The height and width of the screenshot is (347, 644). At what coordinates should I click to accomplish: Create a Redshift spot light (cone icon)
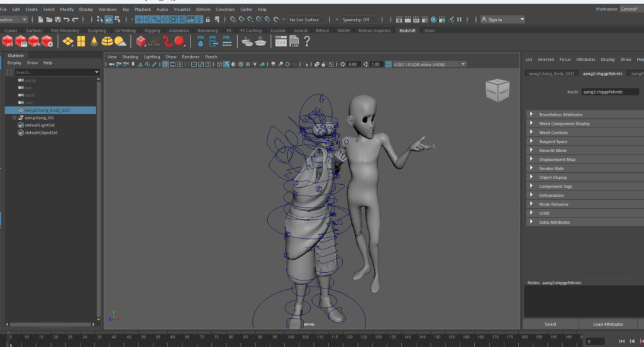[x=94, y=41]
